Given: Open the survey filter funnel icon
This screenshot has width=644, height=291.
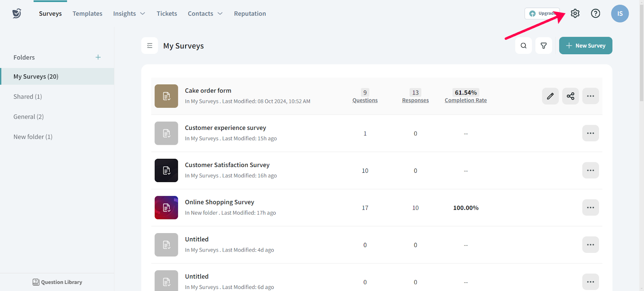Looking at the screenshot, I should (x=543, y=46).
